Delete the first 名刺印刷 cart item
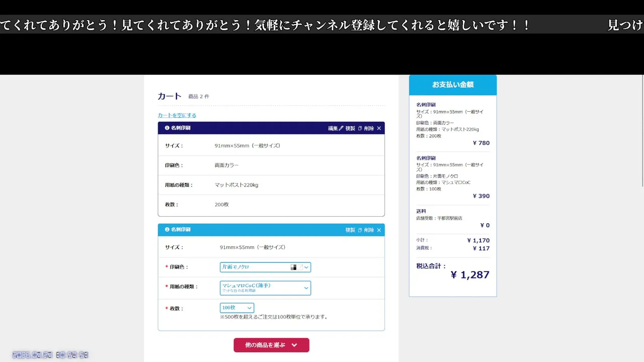The width and height of the screenshot is (644, 362). [373, 128]
